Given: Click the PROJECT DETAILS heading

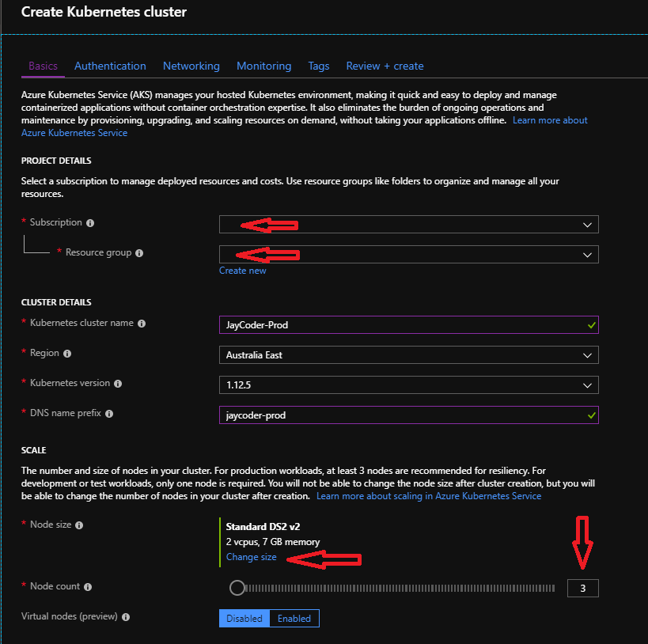Looking at the screenshot, I should point(56,161).
